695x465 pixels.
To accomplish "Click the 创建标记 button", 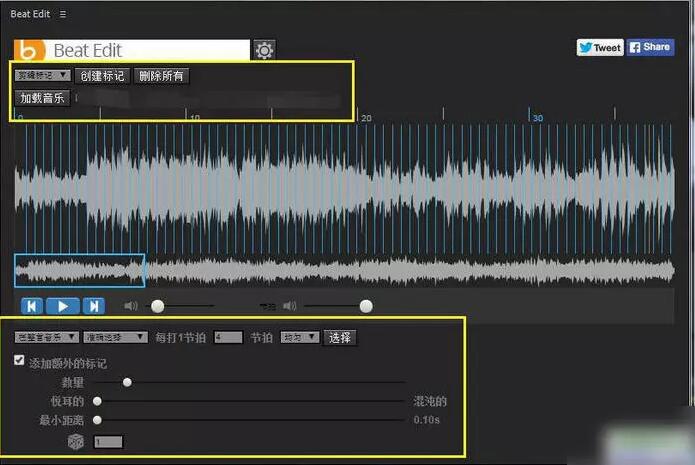I will point(102,76).
